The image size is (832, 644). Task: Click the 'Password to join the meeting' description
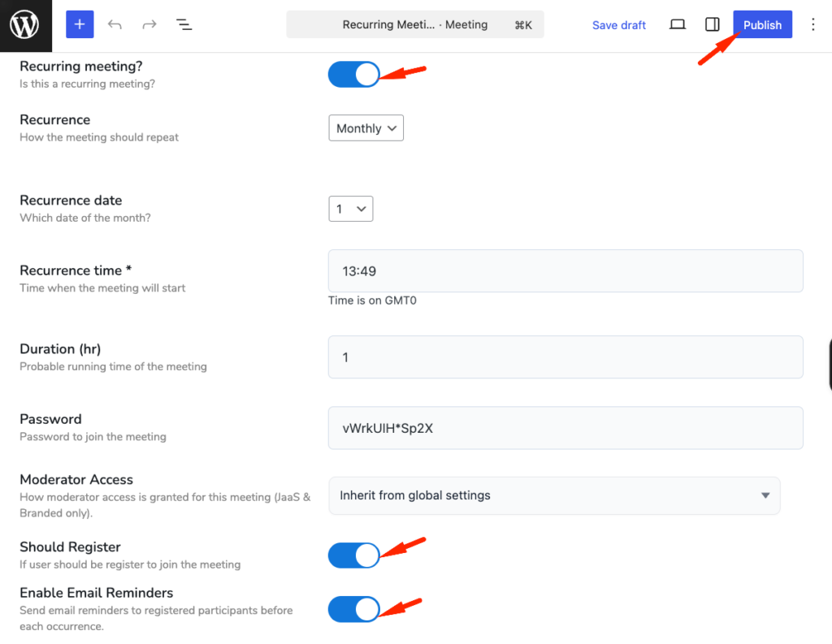[x=93, y=437]
